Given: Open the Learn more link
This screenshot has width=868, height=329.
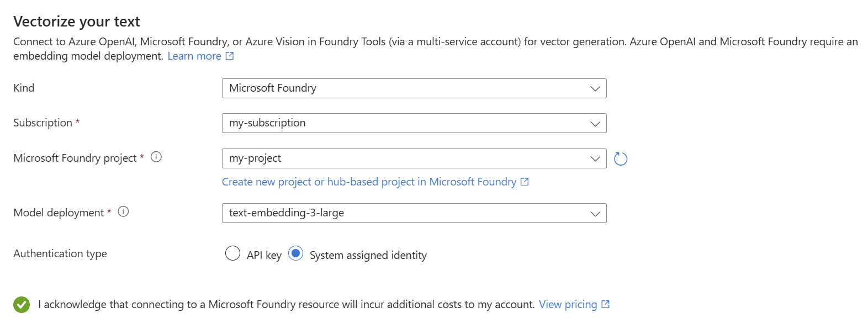Looking at the screenshot, I should (x=194, y=56).
